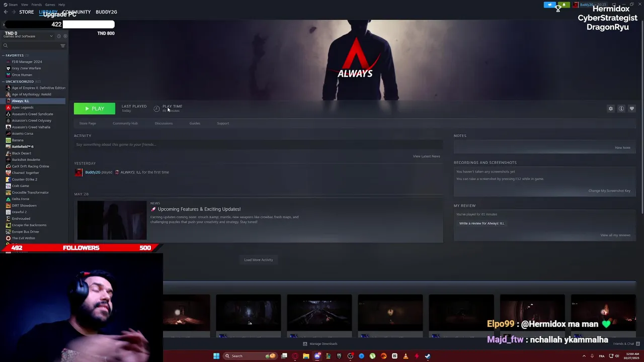Open the Guides link
Viewport: 644px width, 362px height.
195,123
